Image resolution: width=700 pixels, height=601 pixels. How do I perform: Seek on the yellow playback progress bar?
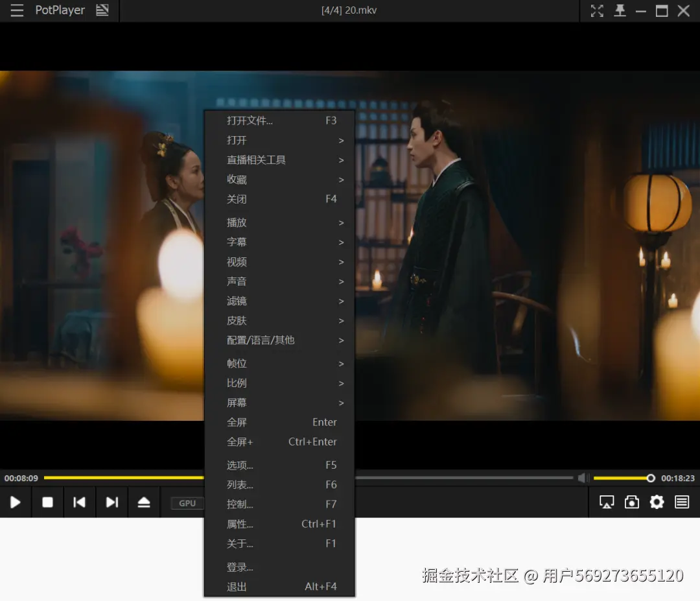click(124, 478)
